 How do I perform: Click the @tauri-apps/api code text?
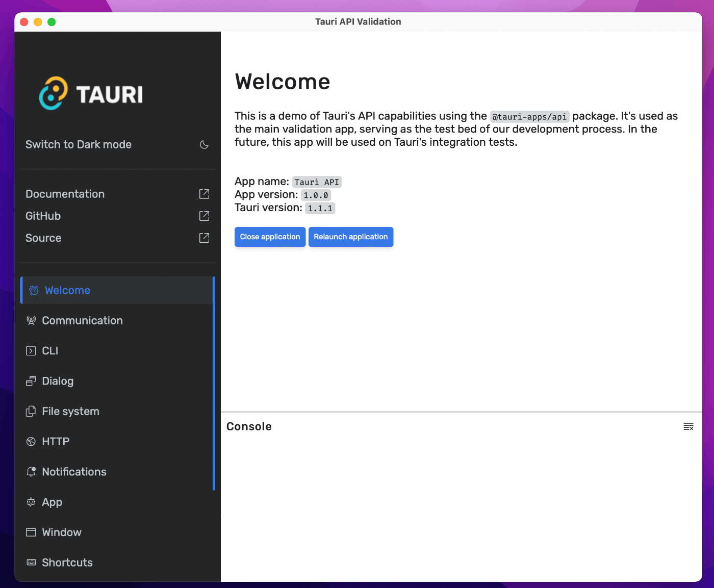tap(529, 117)
